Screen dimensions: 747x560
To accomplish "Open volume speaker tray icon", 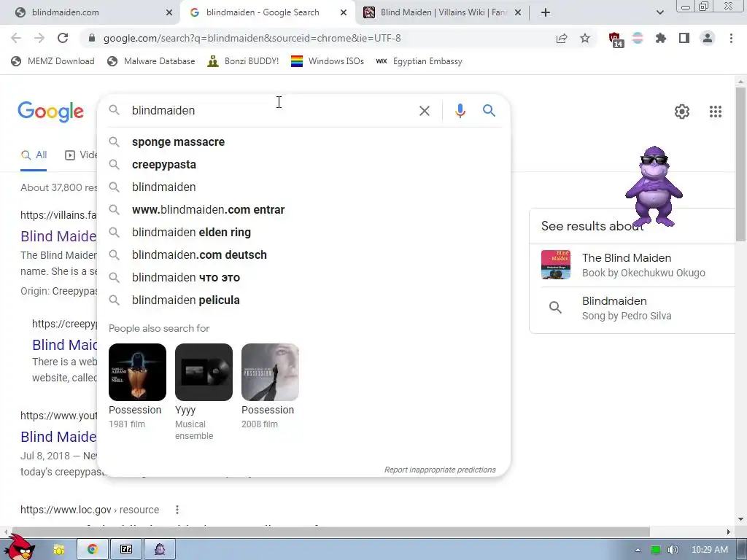I will (x=673, y=550).
